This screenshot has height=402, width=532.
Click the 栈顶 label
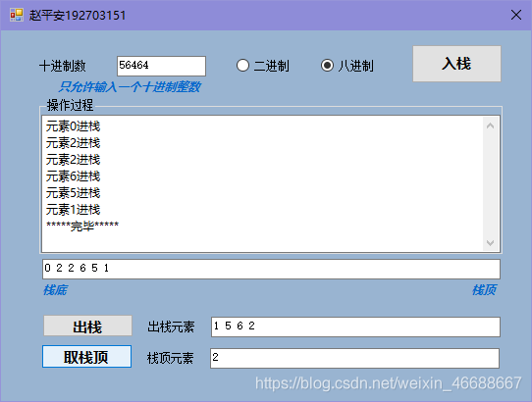click(x=484, y=290)
